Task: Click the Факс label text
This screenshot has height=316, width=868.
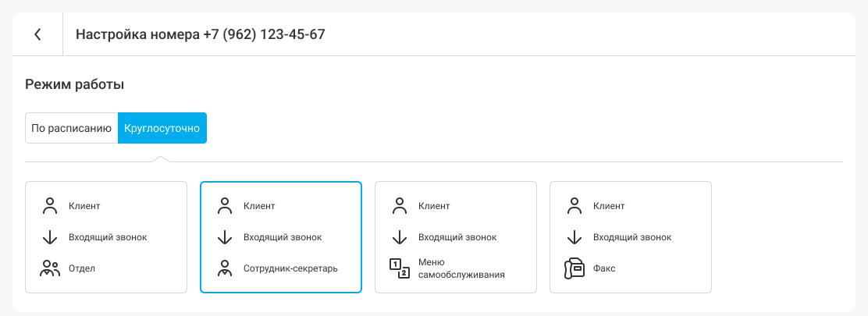Action: pyautogui.click(x=604, y=268)
